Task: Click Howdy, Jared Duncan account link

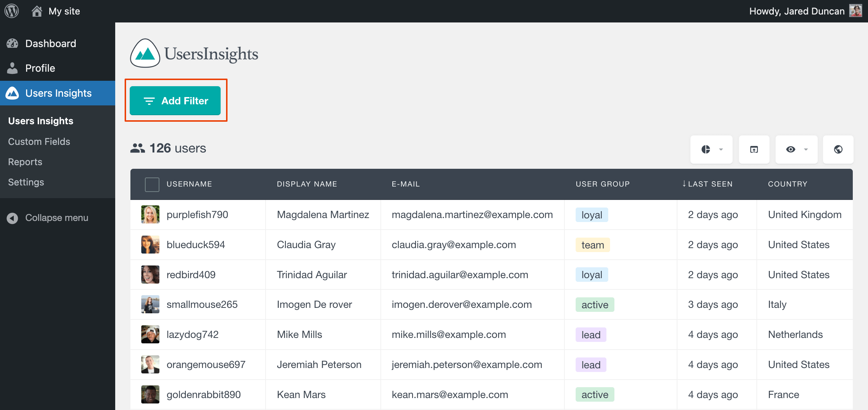Action: 797,11
